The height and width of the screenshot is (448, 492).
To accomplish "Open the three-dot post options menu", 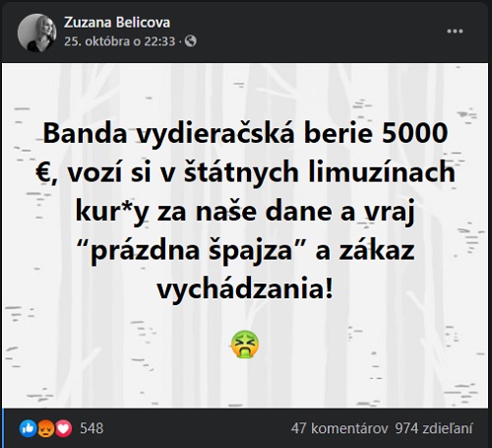I will (455, 32).
